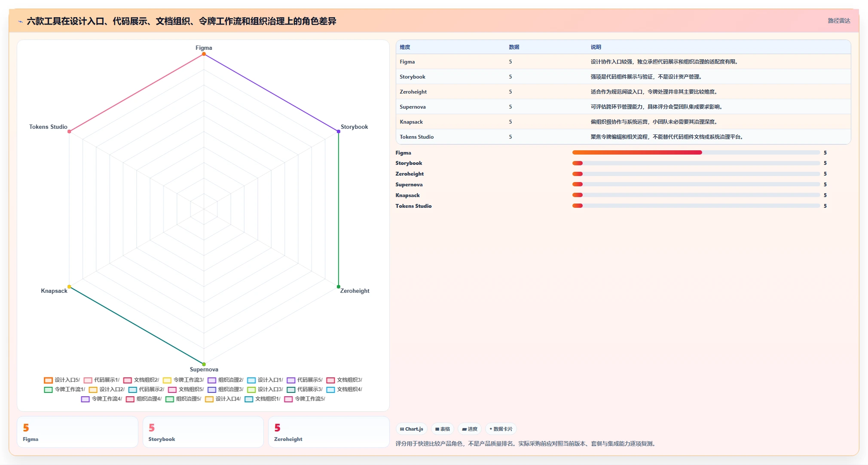Hide the 设计入口2/ dataset in legend
The image size is (868, 465).
107,389
